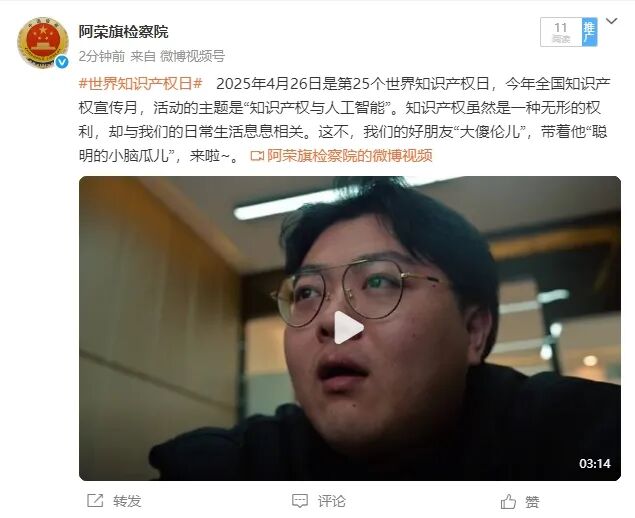Open the 阿荣旗检察院 account name

point(124,32)
